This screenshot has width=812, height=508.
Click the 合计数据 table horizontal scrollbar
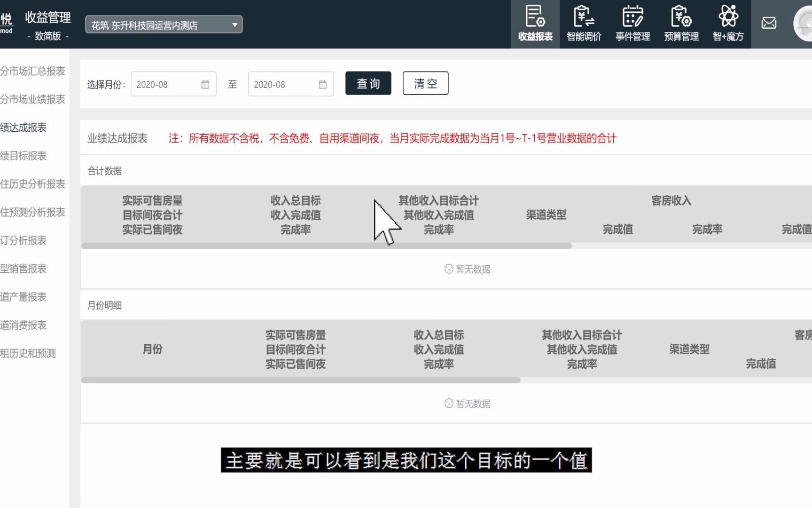326,246
